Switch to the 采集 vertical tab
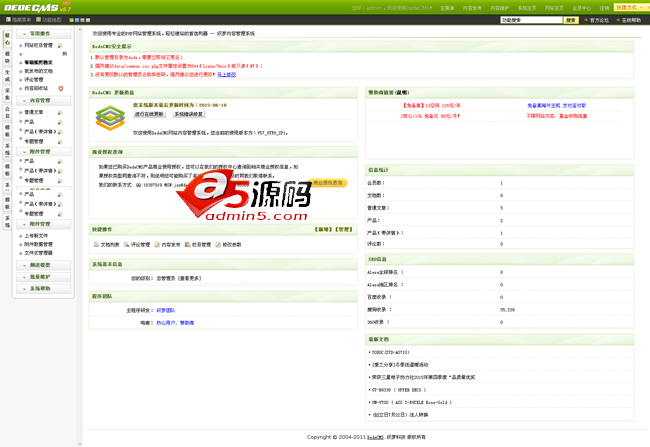The height and width of the screenshot is (447, 650). pos(7,94)
